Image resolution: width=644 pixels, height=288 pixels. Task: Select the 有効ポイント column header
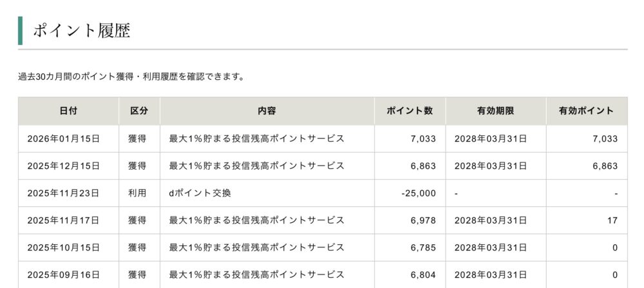tap(586, 111)
